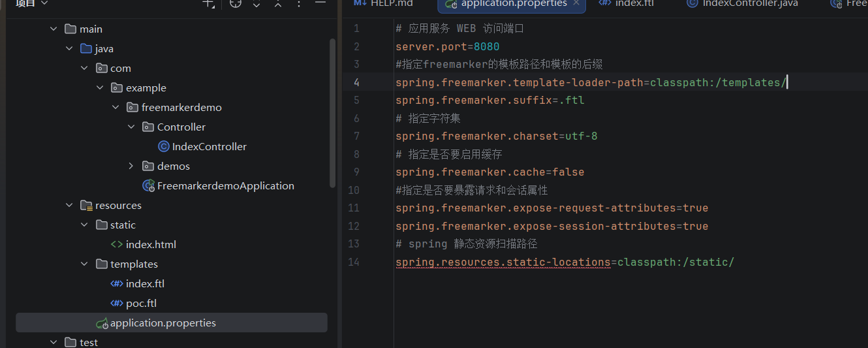Click the project panel vertical scrollbar
This screenshot has height=348, width=868.
[333, 112]
